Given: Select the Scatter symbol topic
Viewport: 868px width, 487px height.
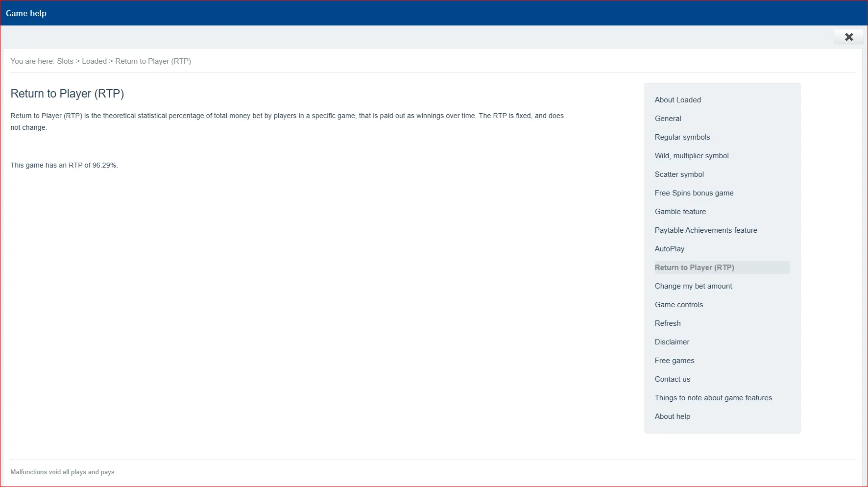Looking at the screenshot, I should 679,174.
